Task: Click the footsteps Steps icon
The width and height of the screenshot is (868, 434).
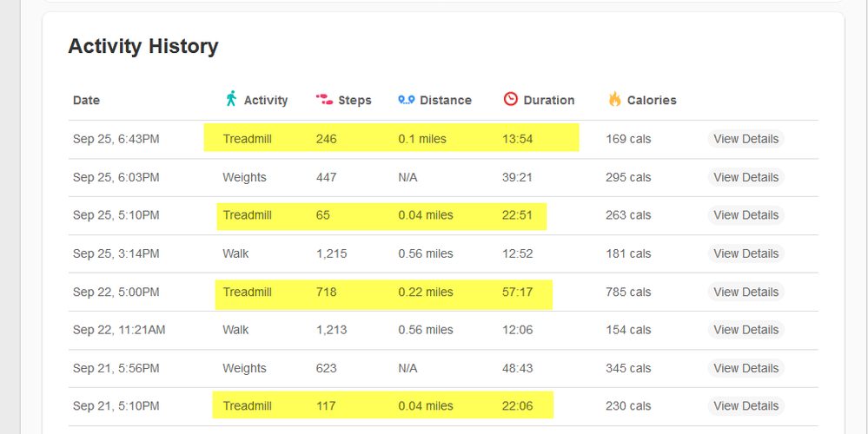Action: tap(324, 100)
